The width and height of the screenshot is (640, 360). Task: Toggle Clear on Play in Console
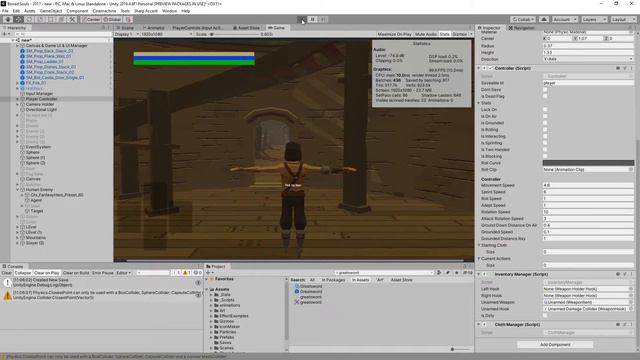click(x=47, y=273)
